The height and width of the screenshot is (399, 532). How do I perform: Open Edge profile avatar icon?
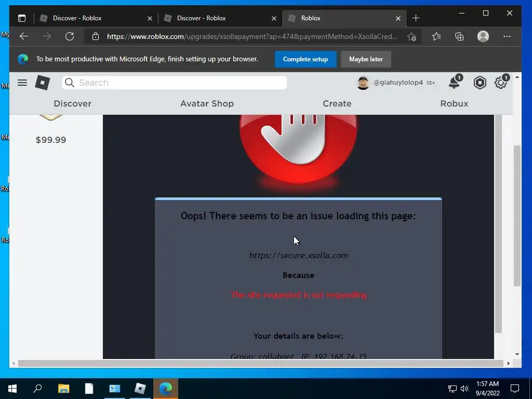[x=483, y=36]
